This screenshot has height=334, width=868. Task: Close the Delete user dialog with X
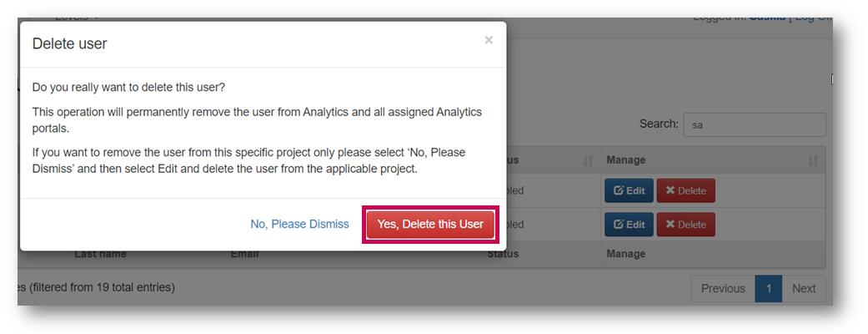(489, 40)
